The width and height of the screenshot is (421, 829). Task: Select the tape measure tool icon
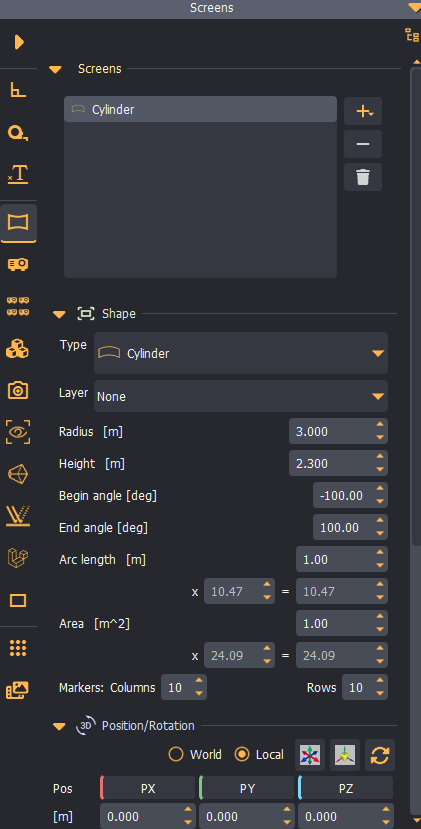click(19, 132)
